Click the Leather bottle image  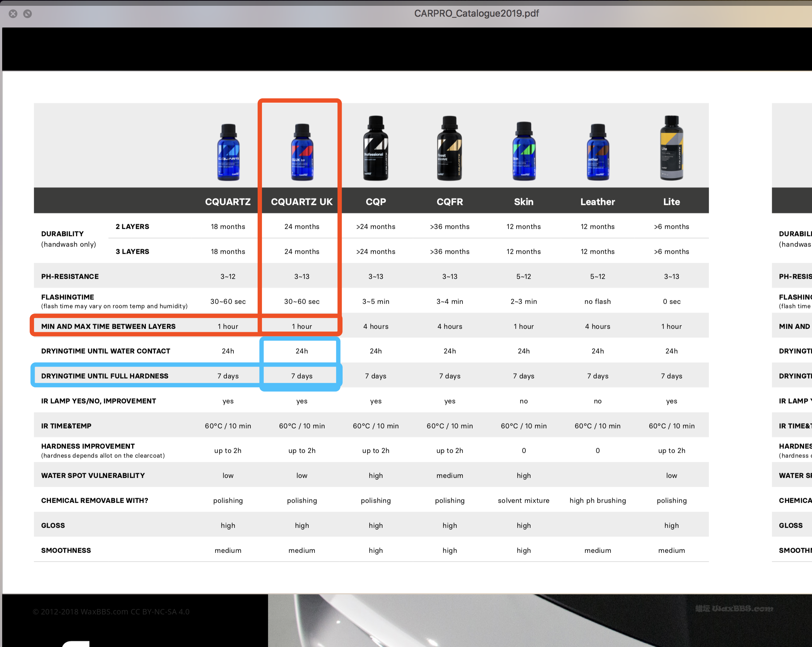(597, 152)
